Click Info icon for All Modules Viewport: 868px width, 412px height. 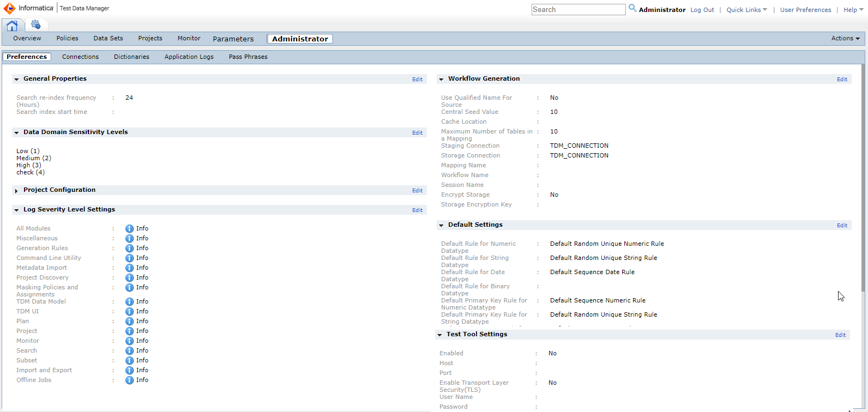click(x=129, y=229)
